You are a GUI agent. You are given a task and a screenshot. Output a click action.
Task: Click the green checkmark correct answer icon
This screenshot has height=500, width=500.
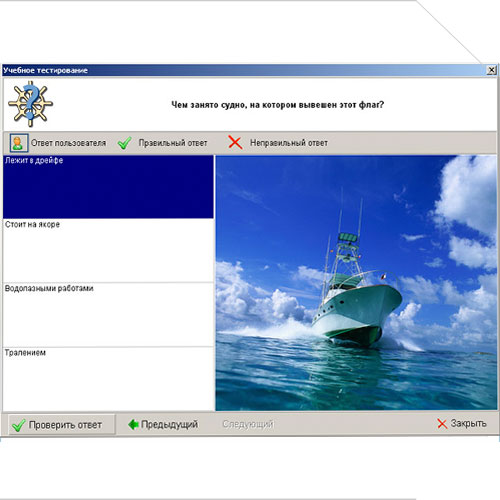click(x=124, y=143)
